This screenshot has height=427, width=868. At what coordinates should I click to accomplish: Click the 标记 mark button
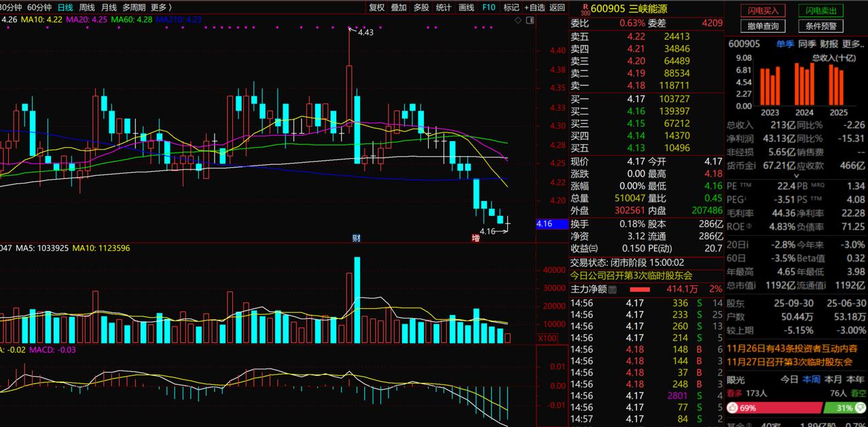pos(511,7)
